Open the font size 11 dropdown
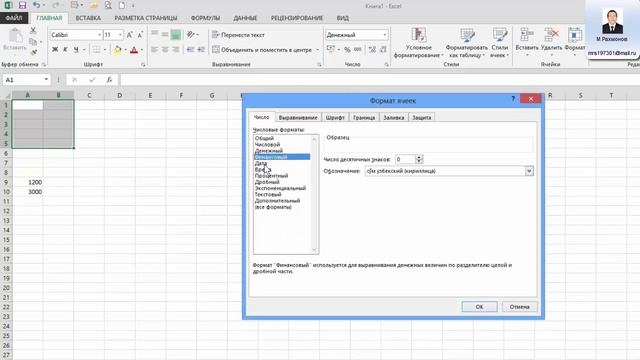Viewport: 640px width, 360px height. click(120, 35)
